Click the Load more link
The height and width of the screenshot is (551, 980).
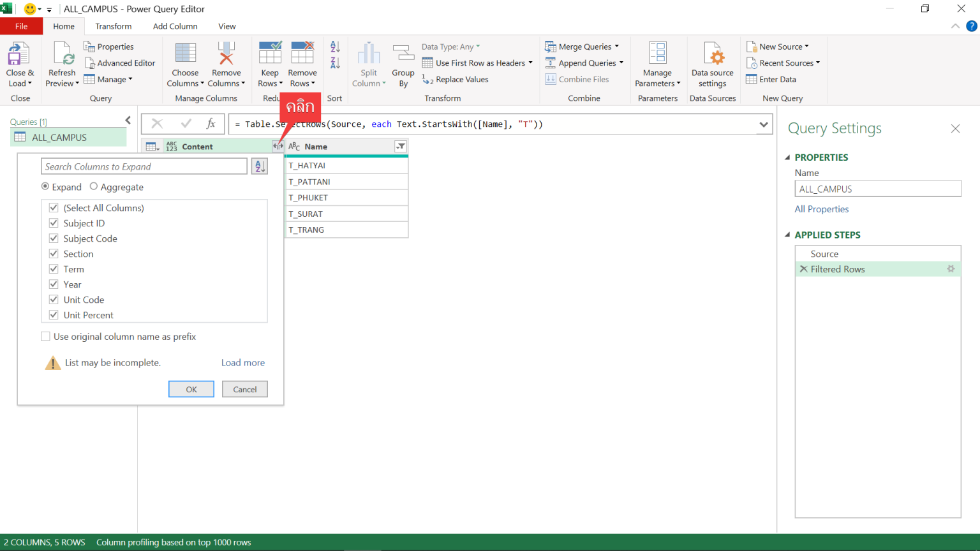click(x=242, y=362)
